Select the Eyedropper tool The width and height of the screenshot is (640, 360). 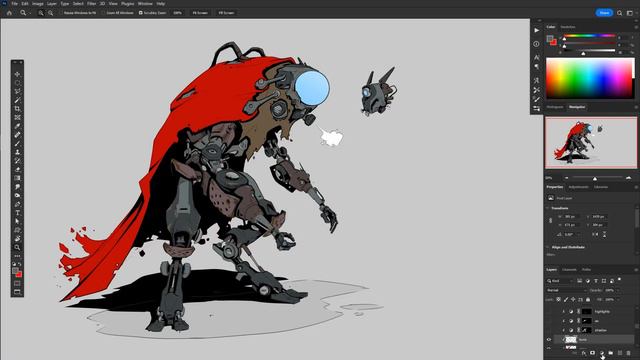[17, 126]
